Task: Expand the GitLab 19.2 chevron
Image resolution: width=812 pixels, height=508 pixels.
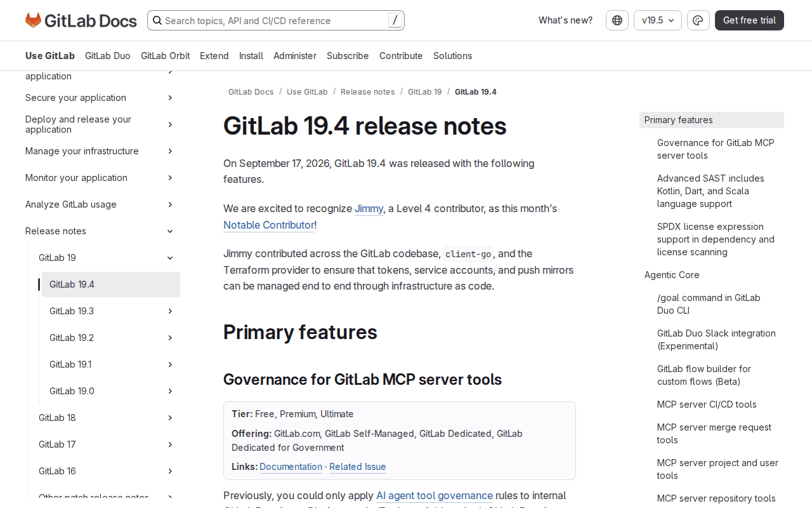Action: tap(170, 338)
